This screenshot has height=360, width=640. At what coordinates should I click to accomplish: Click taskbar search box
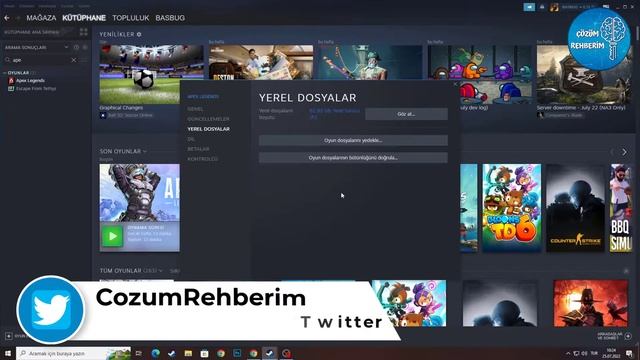(x=73, y=353)
